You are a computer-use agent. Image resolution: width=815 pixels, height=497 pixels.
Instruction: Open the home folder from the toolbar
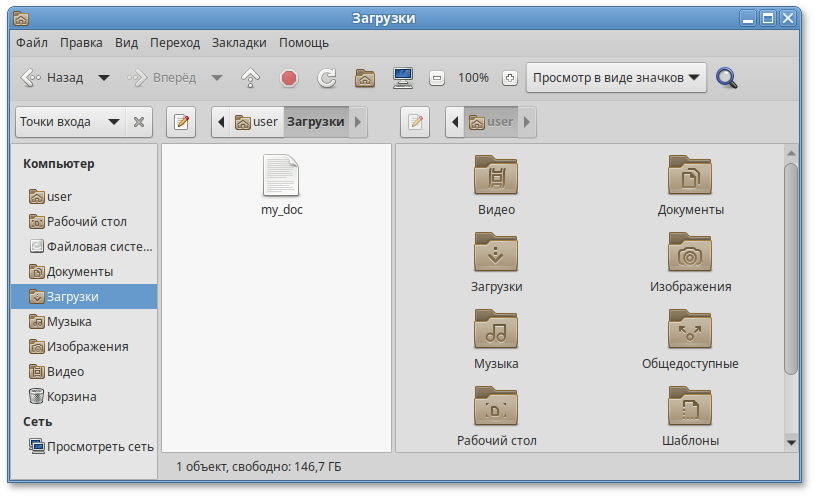tap(365, 78)
